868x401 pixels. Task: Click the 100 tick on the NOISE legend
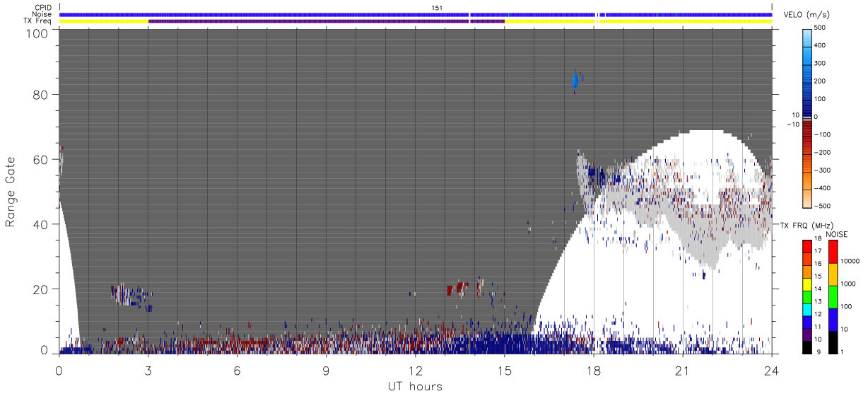[847, 306]
